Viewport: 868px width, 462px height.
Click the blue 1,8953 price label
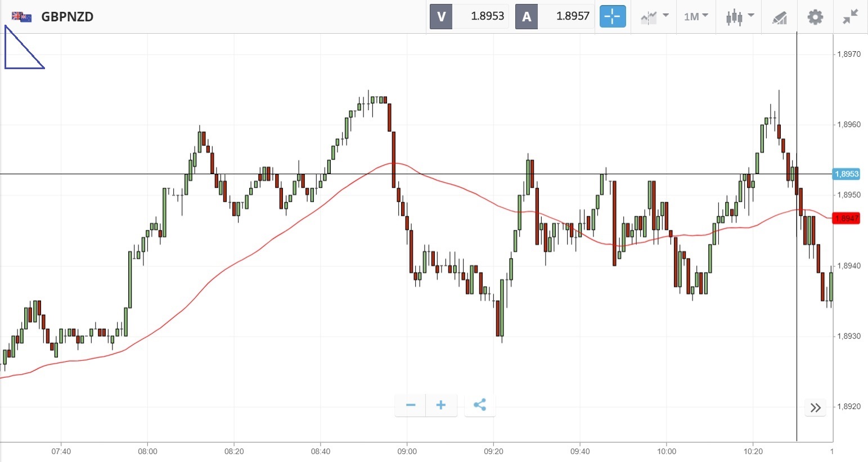click(846, 174)
